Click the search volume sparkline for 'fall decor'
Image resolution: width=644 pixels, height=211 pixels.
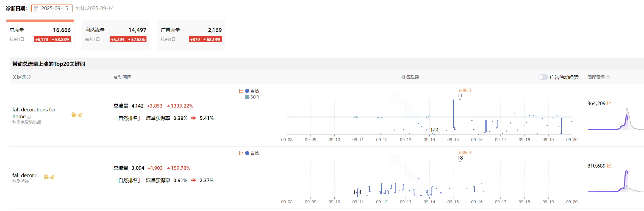pyautogui.click(x=615, y=182)
